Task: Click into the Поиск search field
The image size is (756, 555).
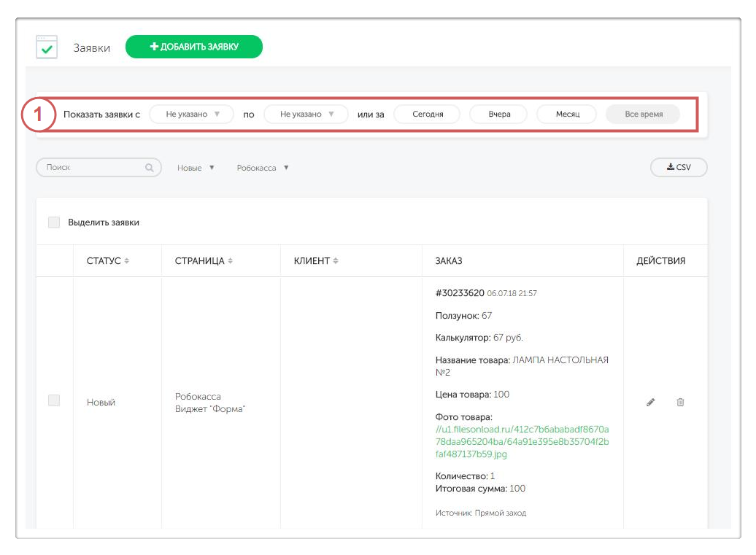Action: click(91, 168)
